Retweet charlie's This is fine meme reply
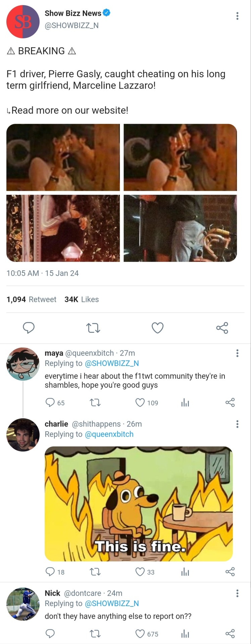 [x=95, y=572]
